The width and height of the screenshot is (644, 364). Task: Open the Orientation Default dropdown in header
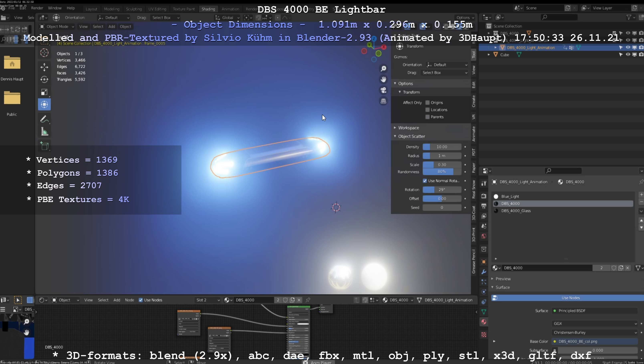point(114,17)
